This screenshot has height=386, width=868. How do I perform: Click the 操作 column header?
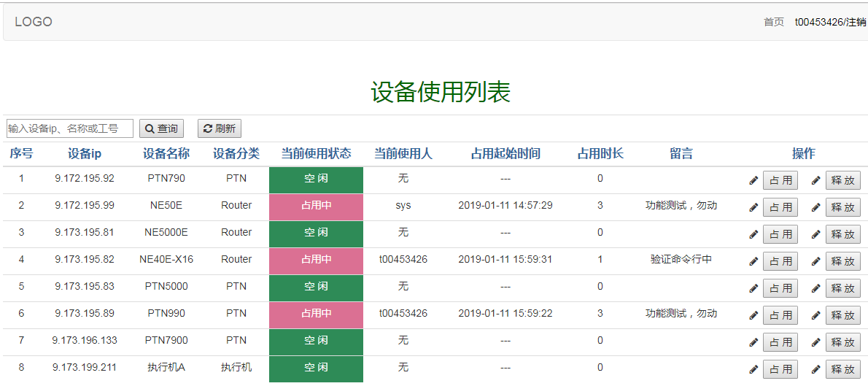pyautogui.click(x=804, y=153)
